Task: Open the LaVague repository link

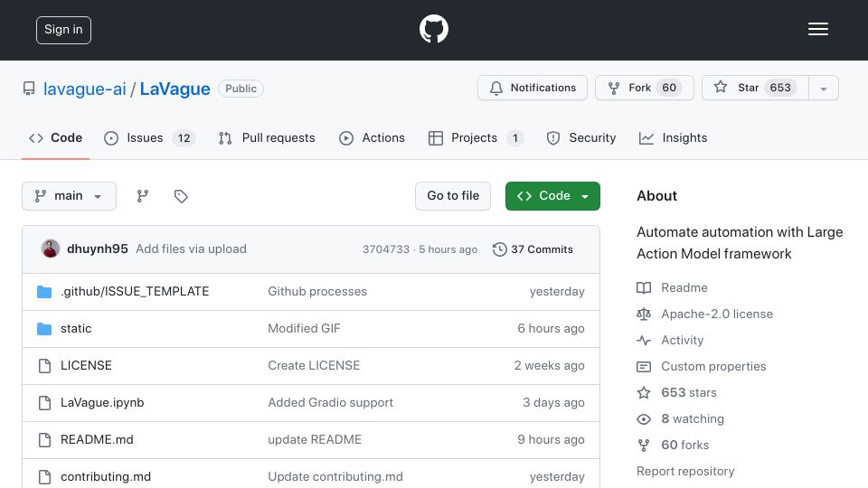Action: point(175,89)
